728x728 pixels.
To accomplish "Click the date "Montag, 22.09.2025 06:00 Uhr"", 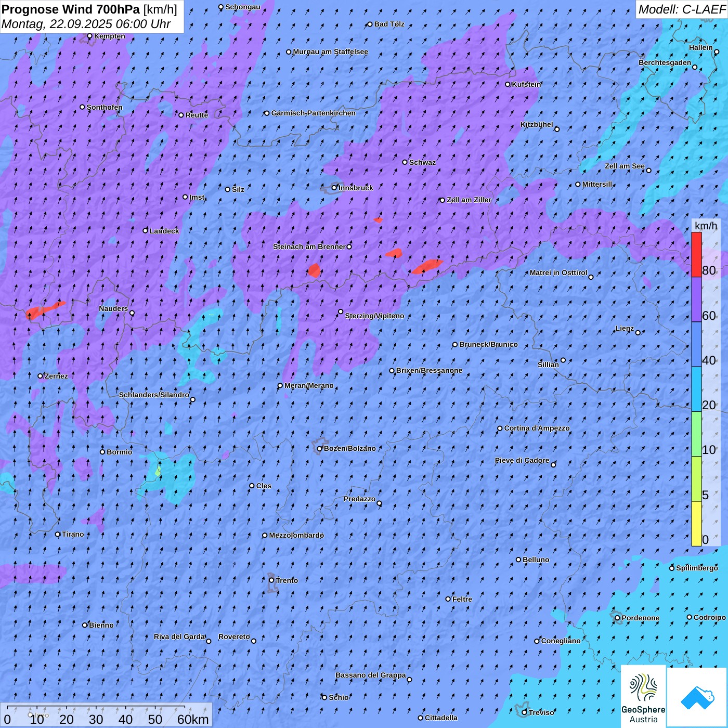I will click(x=86, y=24).
